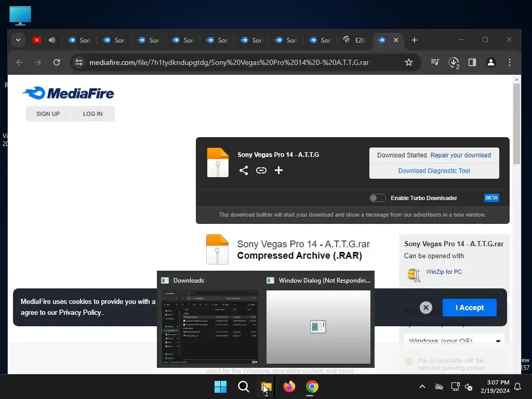Click Chrome taskbar icon

tap(312, 387)
